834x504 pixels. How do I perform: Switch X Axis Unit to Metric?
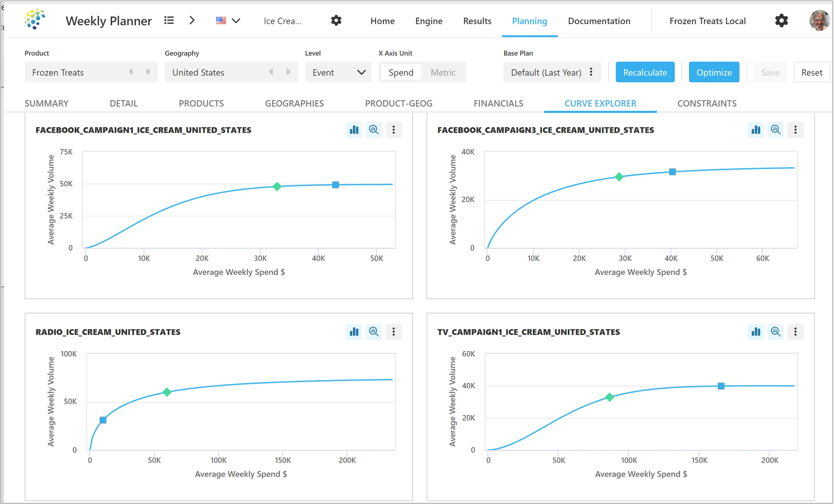[x=443, y=72]
